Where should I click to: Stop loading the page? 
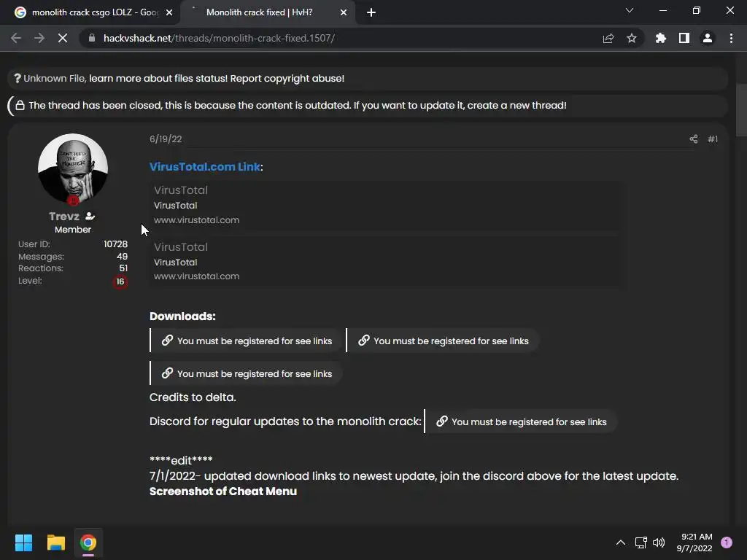pyautogui.click(x=63, y=38)
